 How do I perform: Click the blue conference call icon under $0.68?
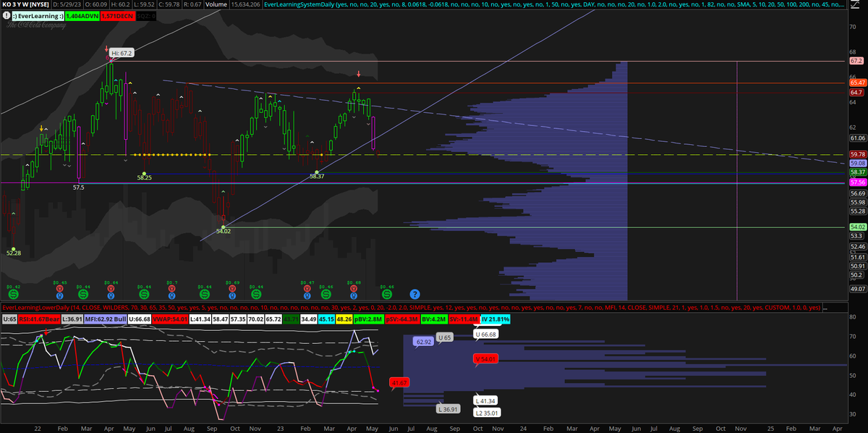pyautogui.click(x=354, y=295)
